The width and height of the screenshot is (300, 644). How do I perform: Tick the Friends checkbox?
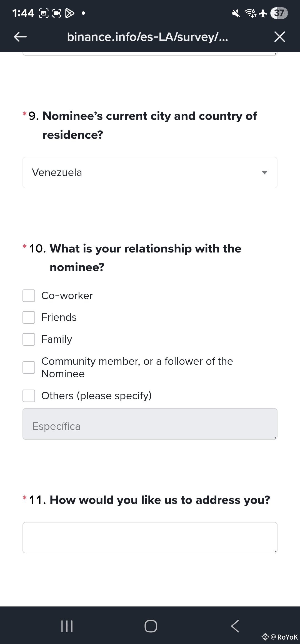click(29, 317)
